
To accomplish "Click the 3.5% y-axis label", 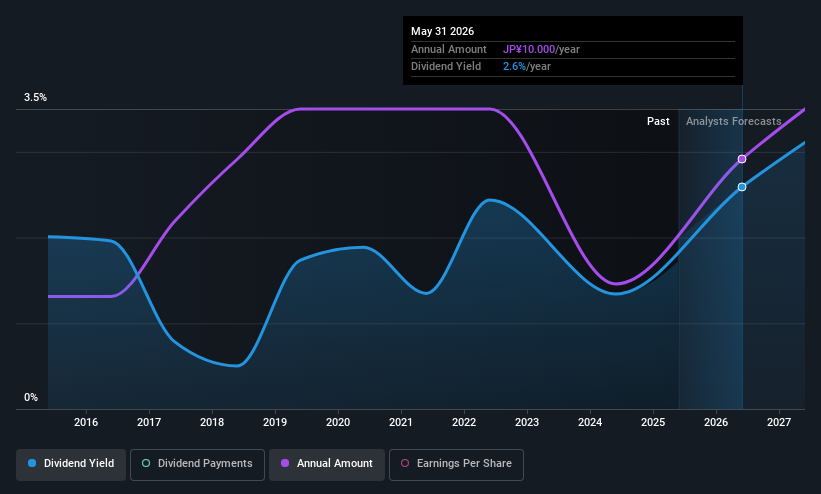I will pos(35,97).
